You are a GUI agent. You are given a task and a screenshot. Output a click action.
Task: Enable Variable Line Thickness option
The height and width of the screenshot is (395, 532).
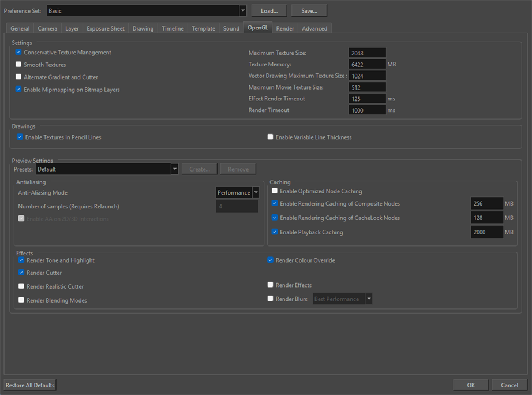(270, 137)
